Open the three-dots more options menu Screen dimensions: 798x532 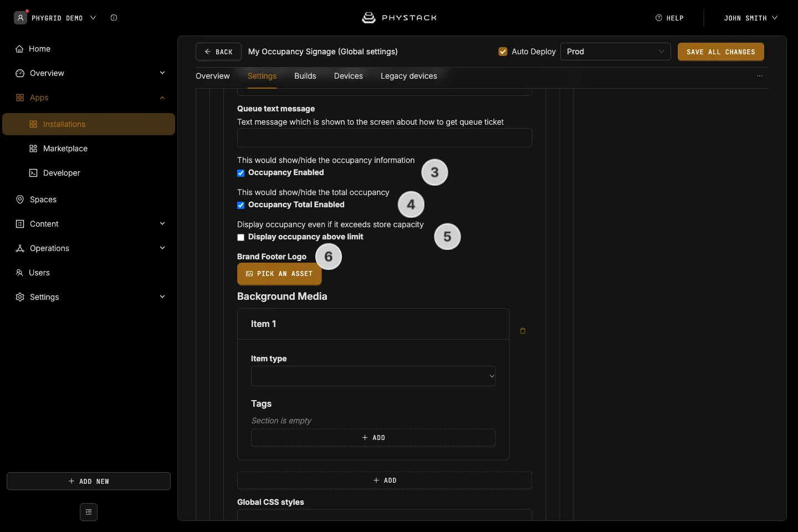click(x=760, y=76)
